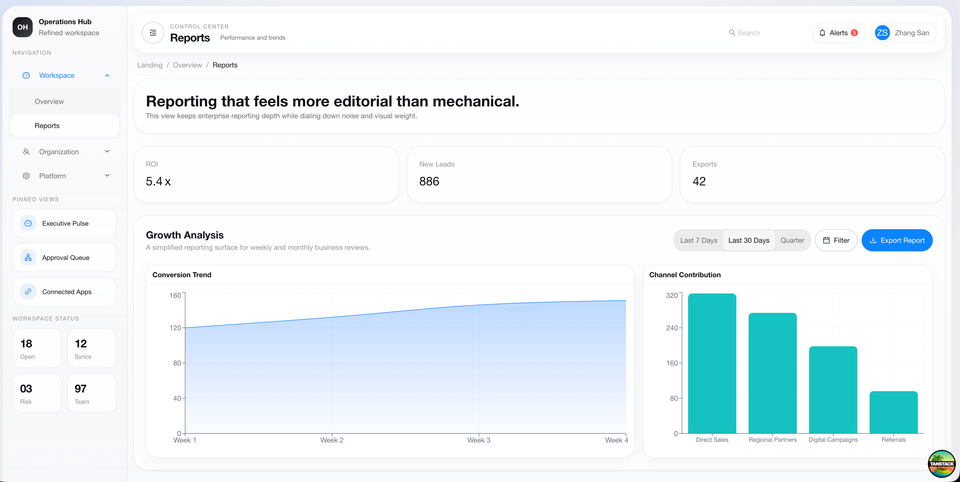Open the Overview submenu item
The height and width of the screenshot is (482, 960).
64,102
